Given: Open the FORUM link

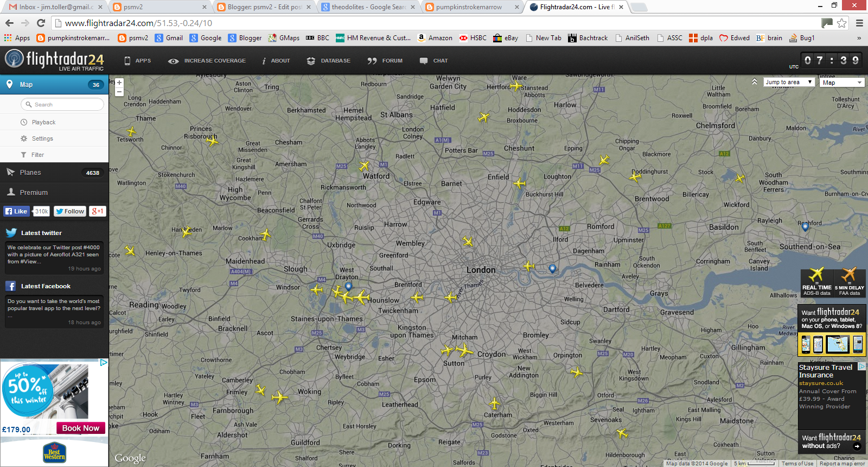Looking at the screenshot, I should pyautogui.click(x=385, y=61).
